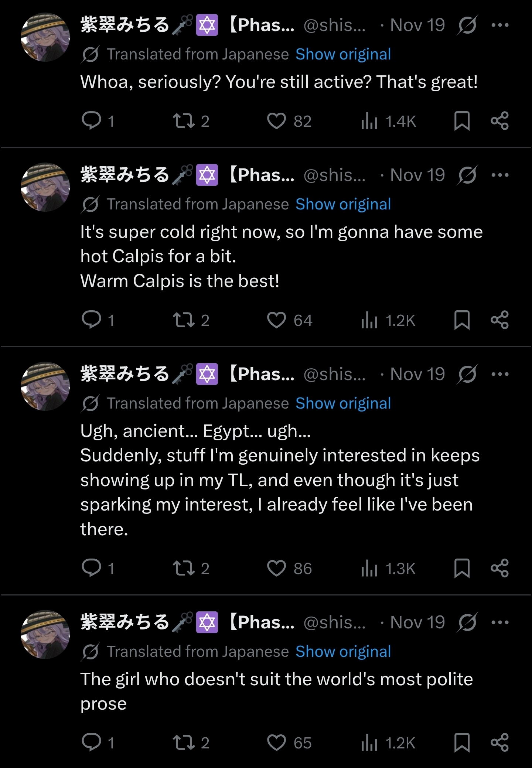Open more options on polite prose tweet

coord(500,622)
